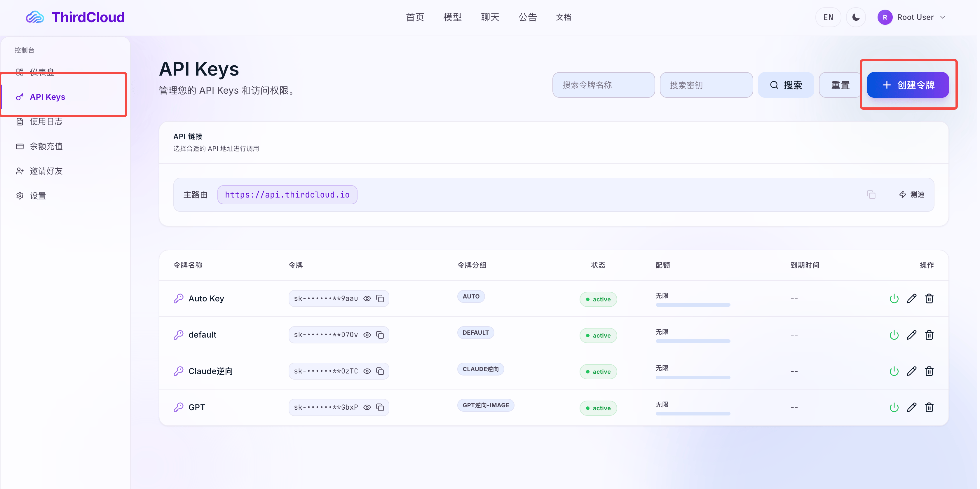The height and width of the screenshot is (489, 980).
Task: Edit Claude逆向 key with pencil icon
Action: click(x=911, y=371)
